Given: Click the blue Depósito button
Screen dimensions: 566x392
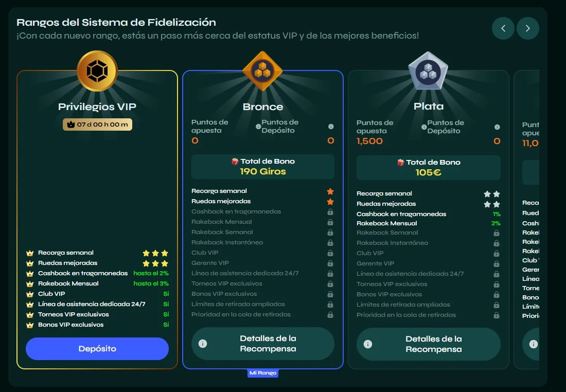Looking at the screenshot, I should 97,349.
